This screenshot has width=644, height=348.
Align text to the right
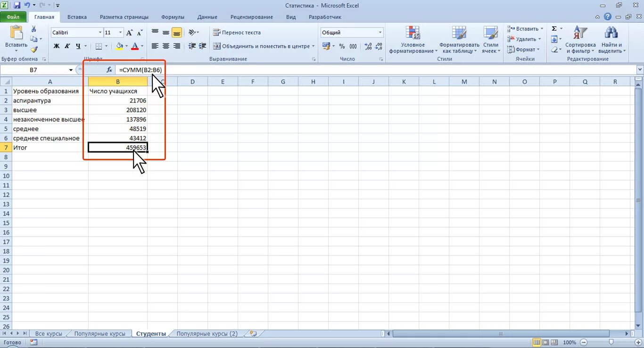point(177,46)
